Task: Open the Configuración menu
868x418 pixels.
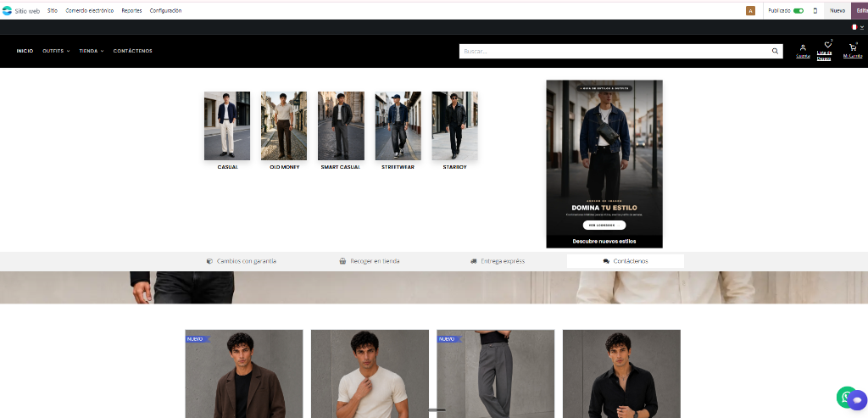Action: click(165, 10)
